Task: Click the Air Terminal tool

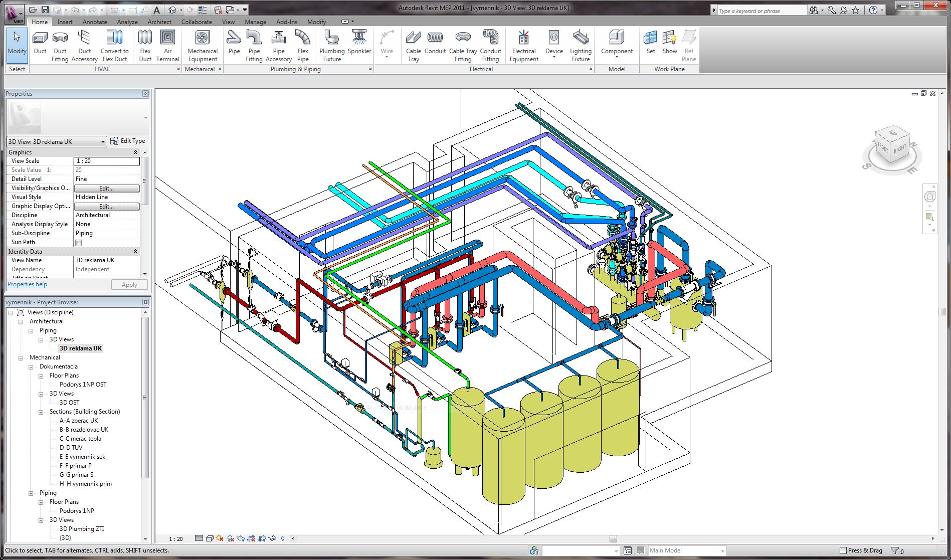Action: pos(167,45)
